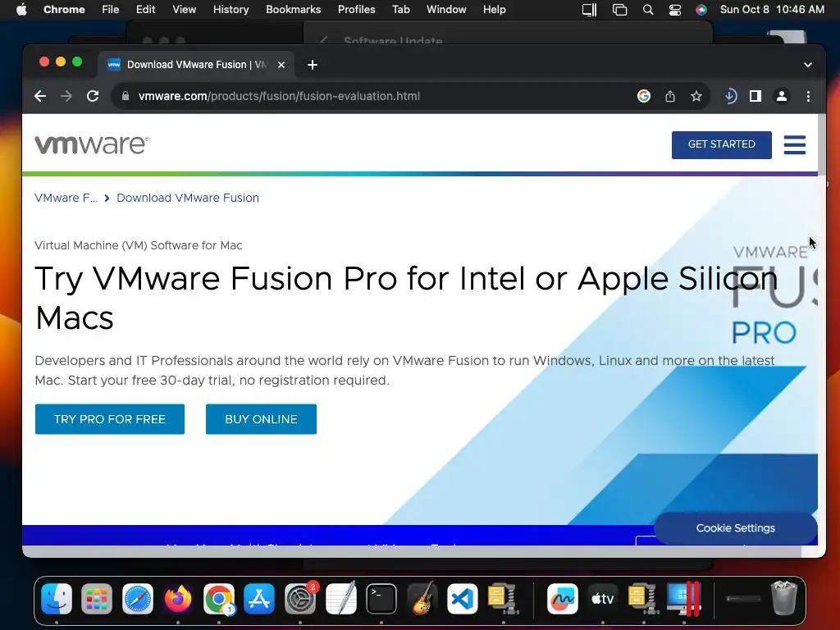
Task: Click the lock icon in address bar
Action: click(x=126, y=97)
